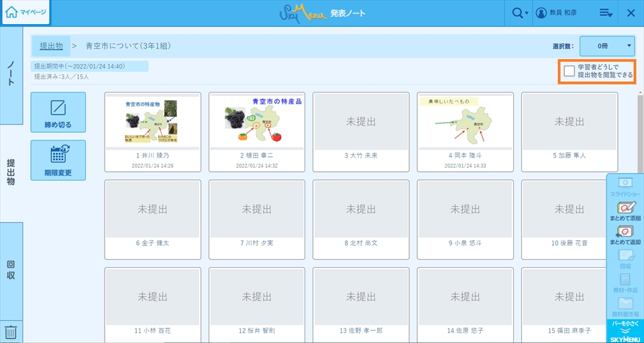Open the trash bin icon
The image size is (644, 343).
tap(11, 332)
